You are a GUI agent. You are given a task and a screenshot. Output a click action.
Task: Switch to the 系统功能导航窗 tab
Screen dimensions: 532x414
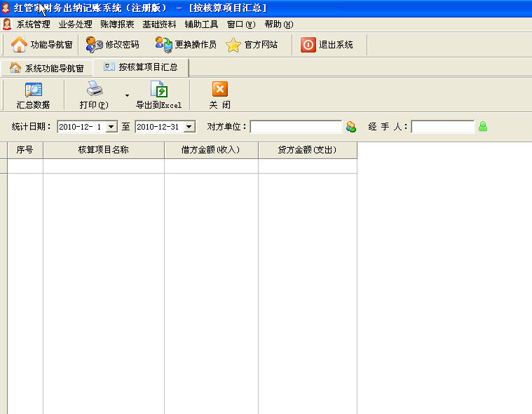pyautogui.click(x=47, y=68)
